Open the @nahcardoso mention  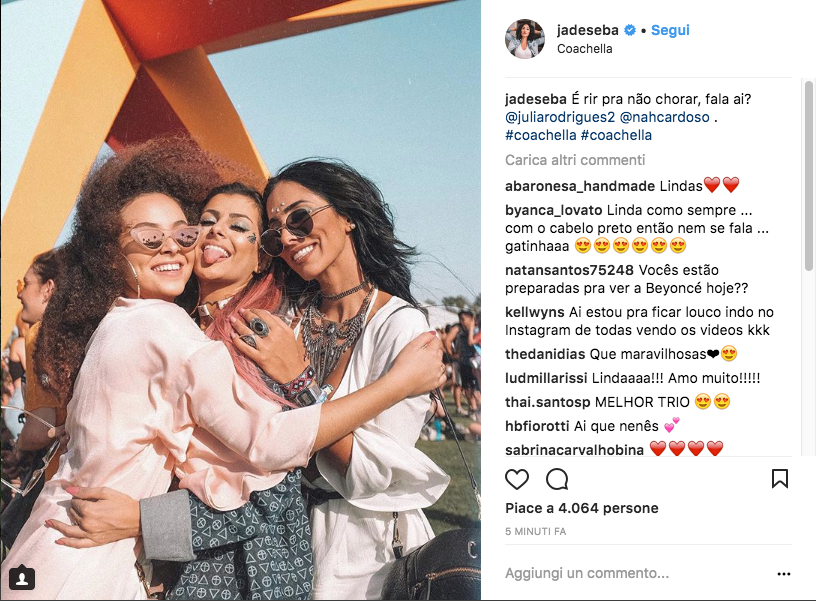665,117
